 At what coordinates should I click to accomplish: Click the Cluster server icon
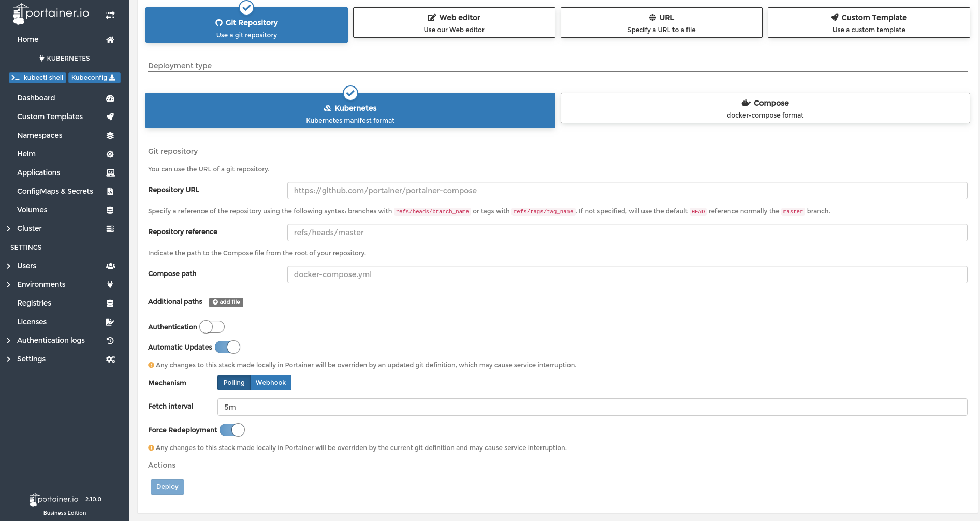tap(110, 229)
